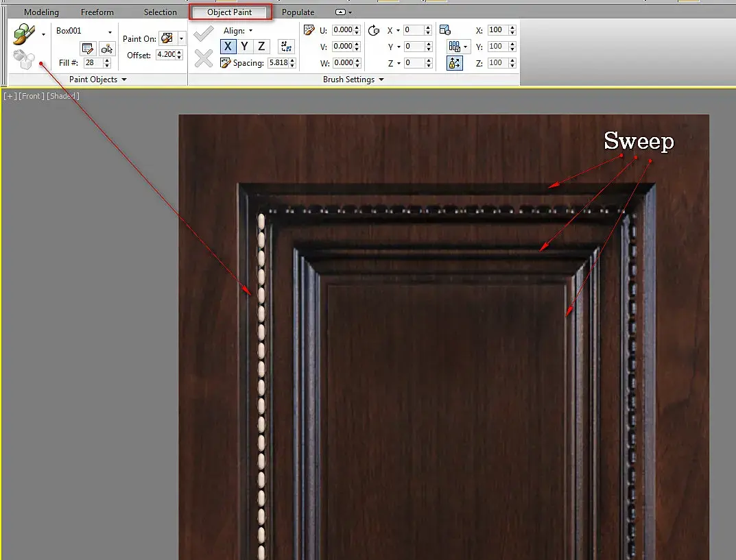The width and height of the screenshot is (736, 560).
Task: Click the Scatter brush icon beside U
Action: [309, 30]
